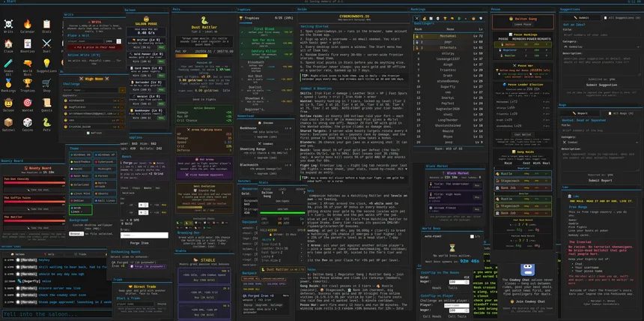Switch to All Bugs tab
Viewport: 644px width, 321px height.
click(x=620, y=113)
